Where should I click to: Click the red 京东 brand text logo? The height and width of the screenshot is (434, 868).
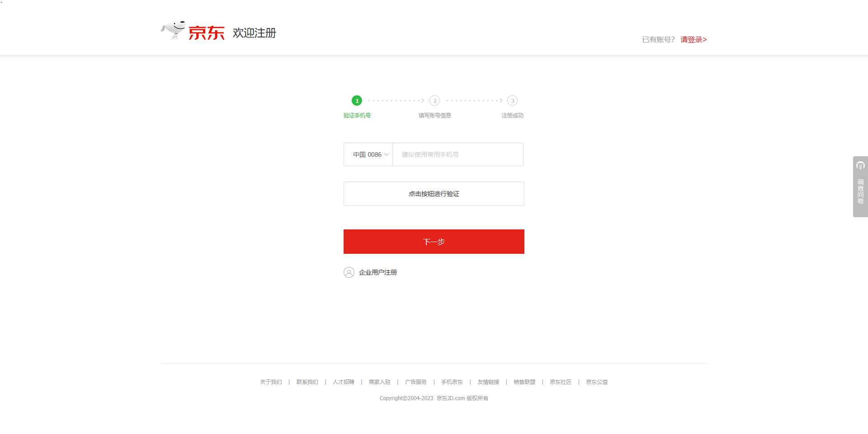(x=206, y=33)
